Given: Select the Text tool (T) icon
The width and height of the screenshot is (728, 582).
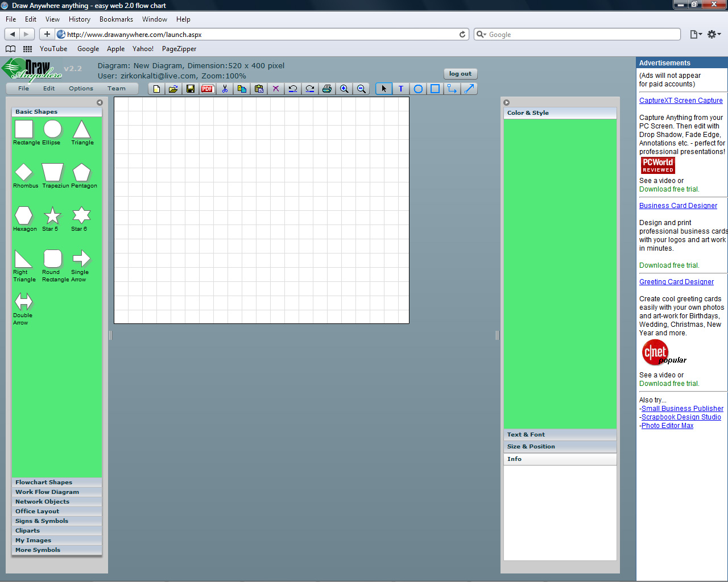Looking at the screenshot, I should (x=401, y=89).
